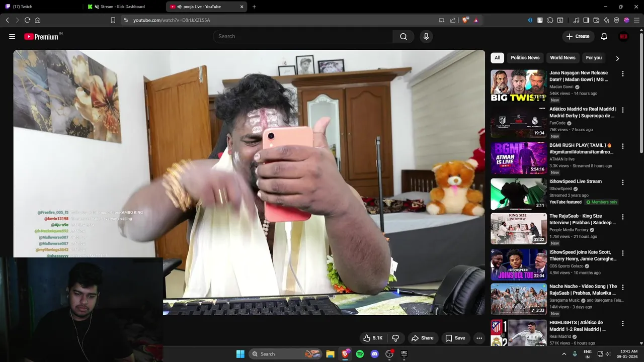Open taskbar clock showing 10:41 AM

[628, 354]
